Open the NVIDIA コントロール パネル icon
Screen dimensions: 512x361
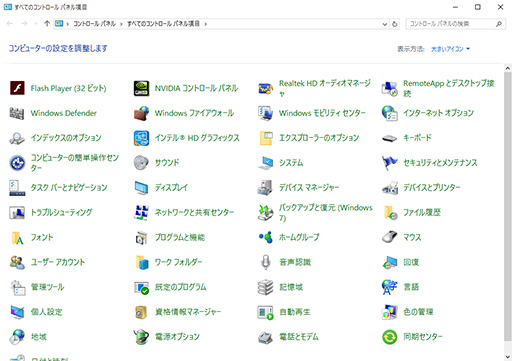pos(141,88)
